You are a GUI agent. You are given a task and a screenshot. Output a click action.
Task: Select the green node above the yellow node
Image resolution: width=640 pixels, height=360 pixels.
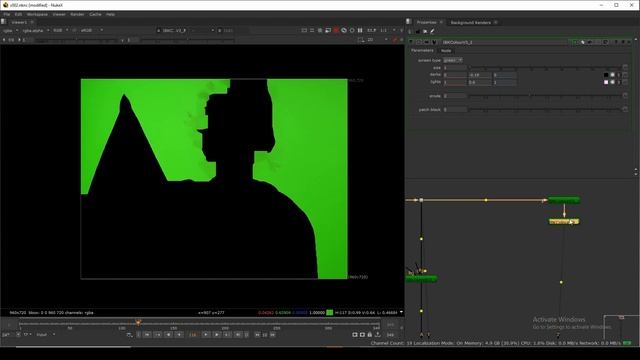click(x=564, y=200)
